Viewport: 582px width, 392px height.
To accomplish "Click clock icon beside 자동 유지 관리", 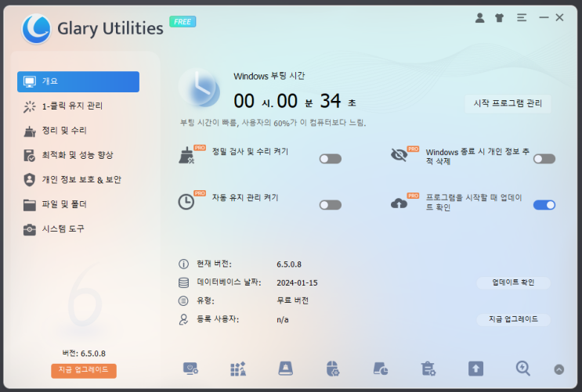I will coord(186,202).
